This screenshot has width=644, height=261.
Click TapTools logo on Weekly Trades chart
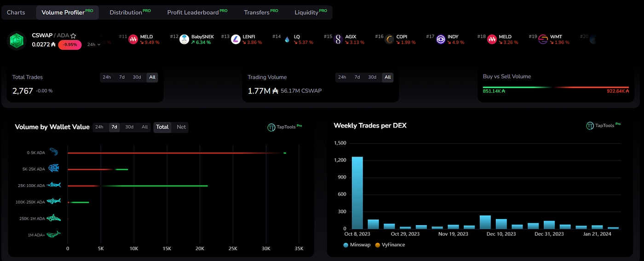590,126
